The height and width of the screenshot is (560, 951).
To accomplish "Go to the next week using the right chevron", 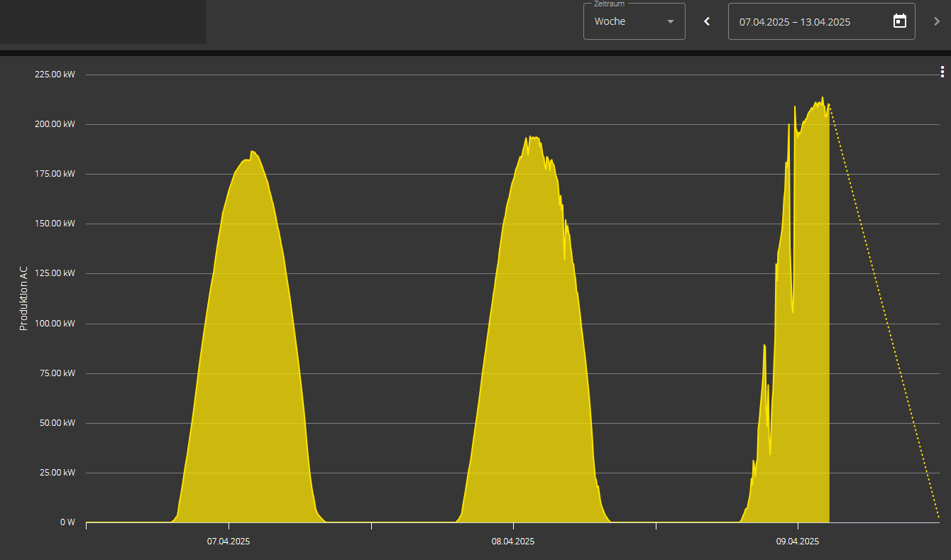I will tap(937, 21).
